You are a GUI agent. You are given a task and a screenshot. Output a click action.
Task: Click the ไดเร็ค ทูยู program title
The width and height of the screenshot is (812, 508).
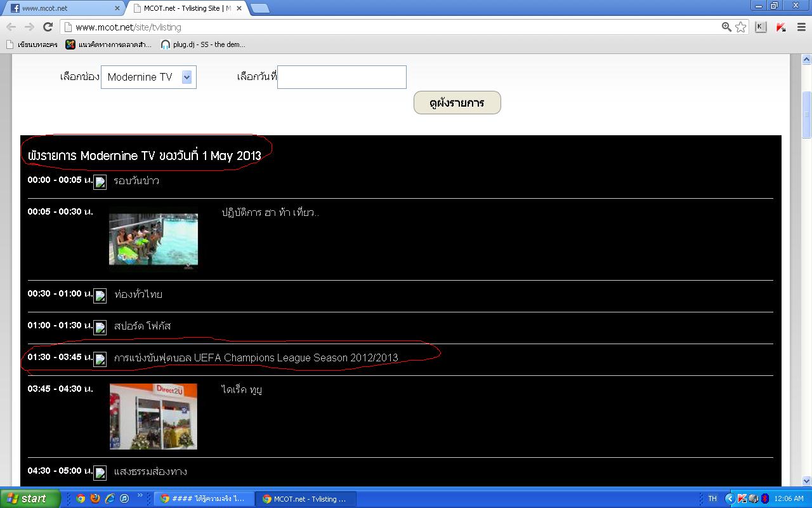(x=242, y=389)
